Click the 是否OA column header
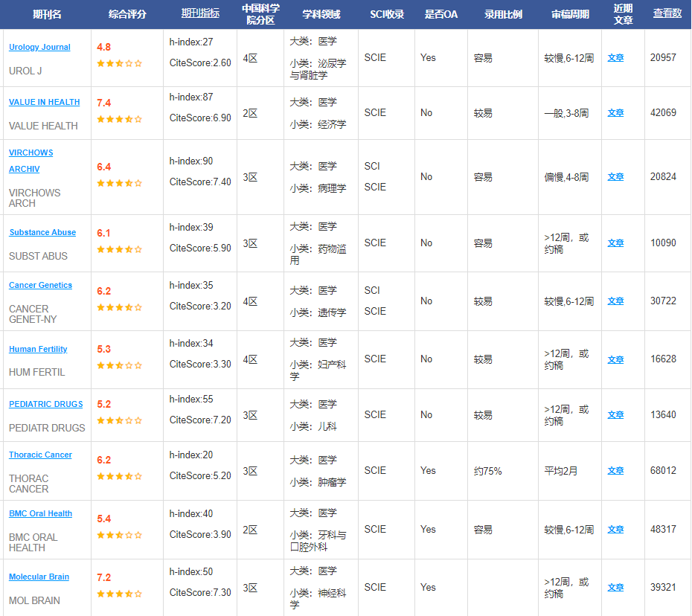The image size is (692, 616). pyautogui.click(x=441, y=14)
